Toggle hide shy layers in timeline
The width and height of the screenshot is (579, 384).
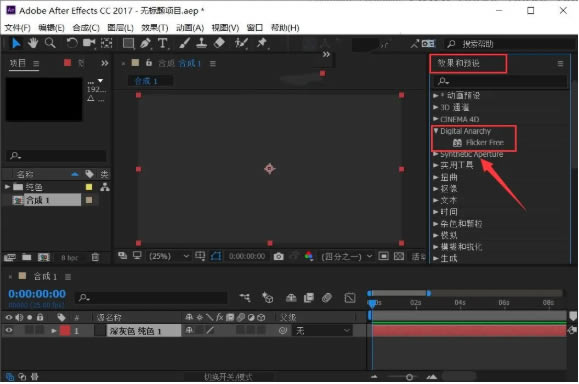pyautogui.click(x=291, y=298)
